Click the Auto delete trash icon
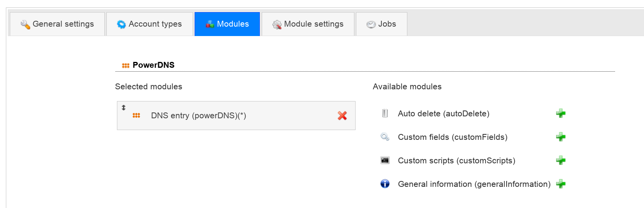Screen dimensions: 644x208 pos(385,114)
